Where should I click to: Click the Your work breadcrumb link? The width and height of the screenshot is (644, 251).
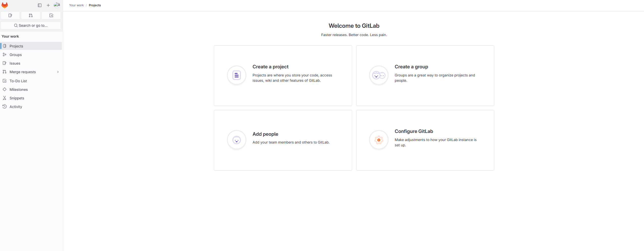(x=76, y=5)
